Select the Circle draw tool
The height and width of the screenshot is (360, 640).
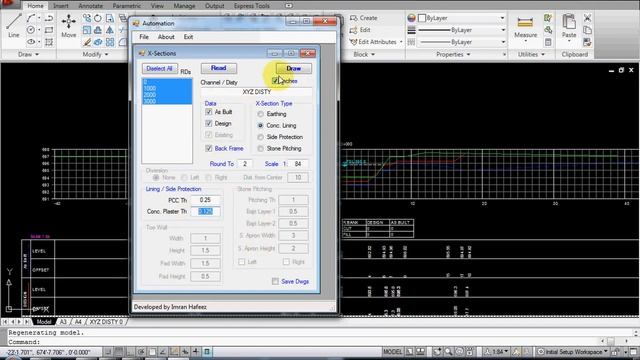31,30
